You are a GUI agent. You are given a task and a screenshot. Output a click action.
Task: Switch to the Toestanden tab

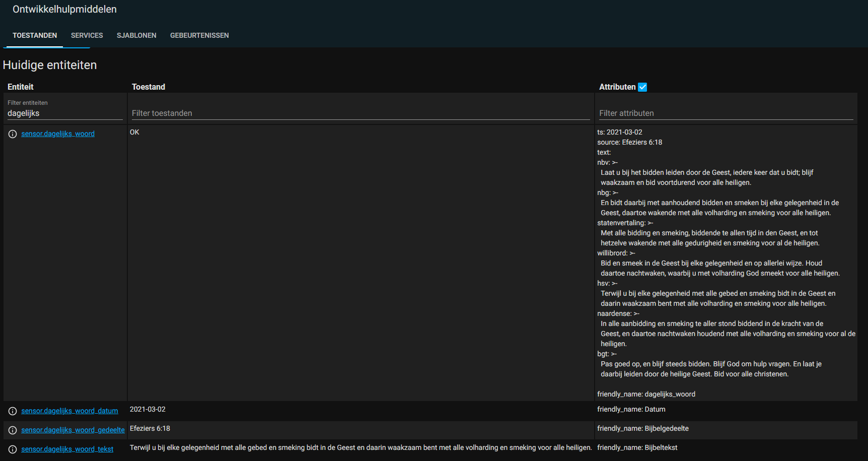[35, 35]
